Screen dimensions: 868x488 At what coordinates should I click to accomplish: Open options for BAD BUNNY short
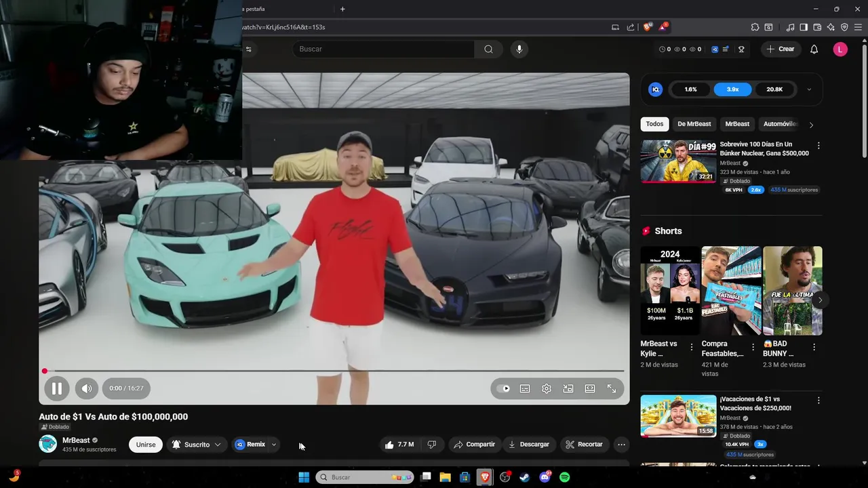814,347
